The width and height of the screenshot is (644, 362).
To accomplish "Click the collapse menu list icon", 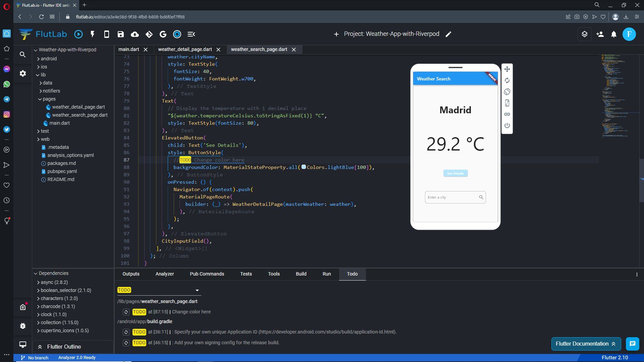I will [191, 34].
